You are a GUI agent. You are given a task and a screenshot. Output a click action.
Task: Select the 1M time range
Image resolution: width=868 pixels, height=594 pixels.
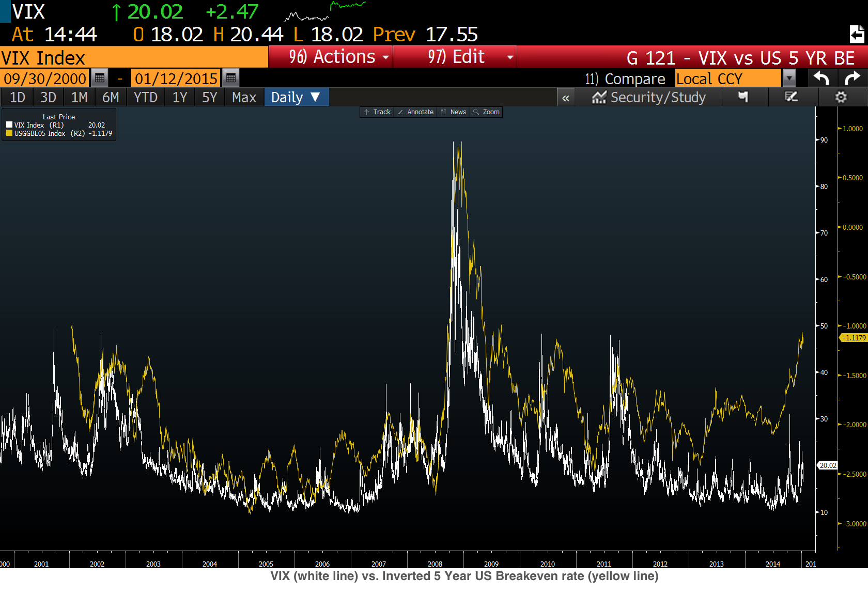coord(79,97)
